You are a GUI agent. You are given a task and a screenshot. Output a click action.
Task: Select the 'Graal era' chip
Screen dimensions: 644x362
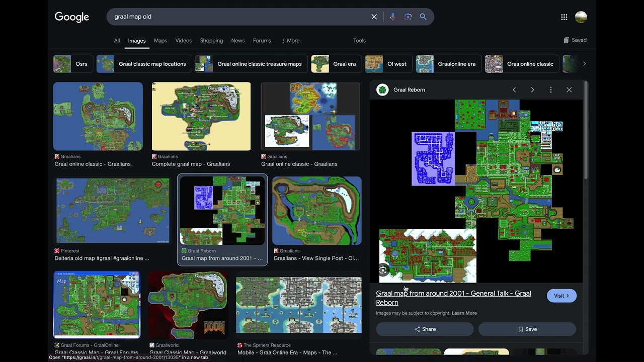pyautogui.click(x=336, y=64)
